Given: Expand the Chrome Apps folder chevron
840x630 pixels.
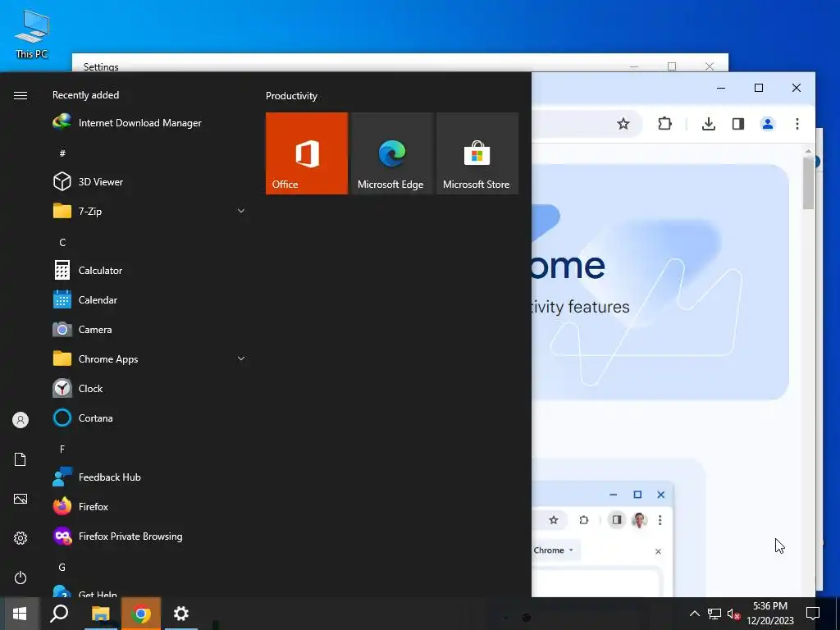Looking at the screenshot, I should (x=241, y=359).
